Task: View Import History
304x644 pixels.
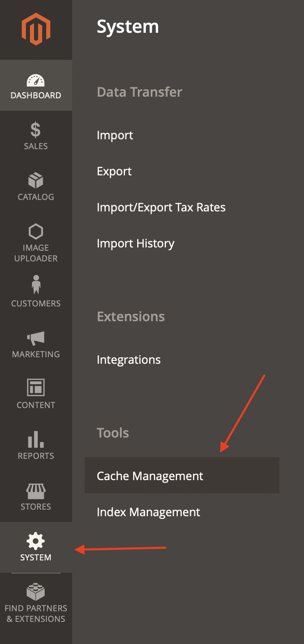Action: pos(135,243)
